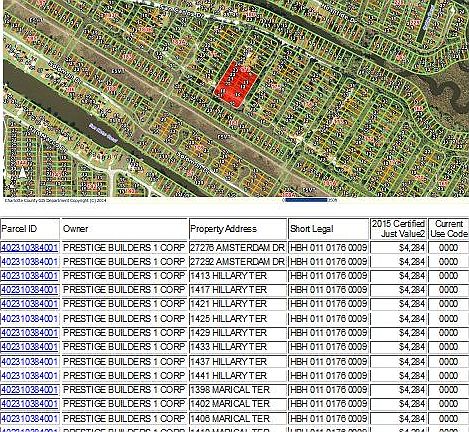Follow the parcel link for 1441 Hillary Ter
Viewport: 469px width, 432px height.
(29, 375)
